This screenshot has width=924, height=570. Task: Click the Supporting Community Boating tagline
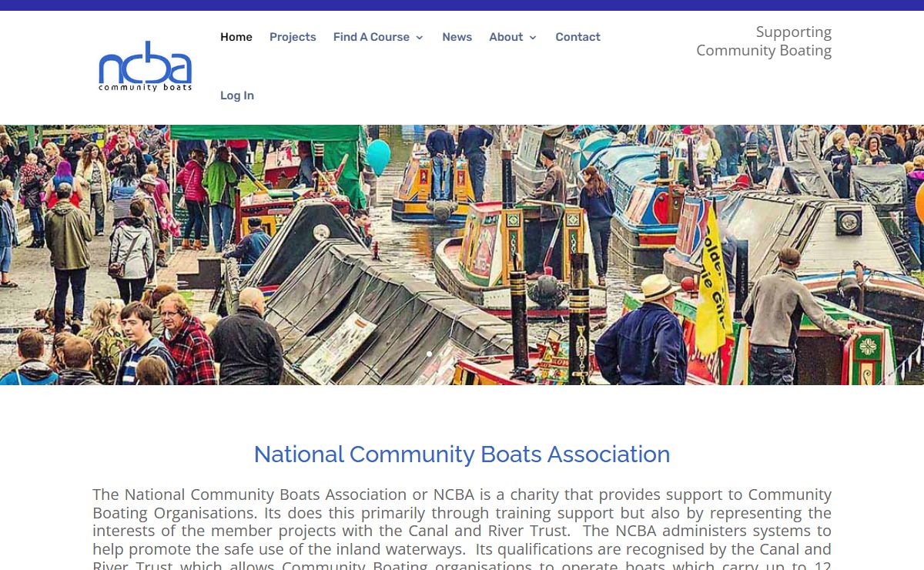click(764, 41)
